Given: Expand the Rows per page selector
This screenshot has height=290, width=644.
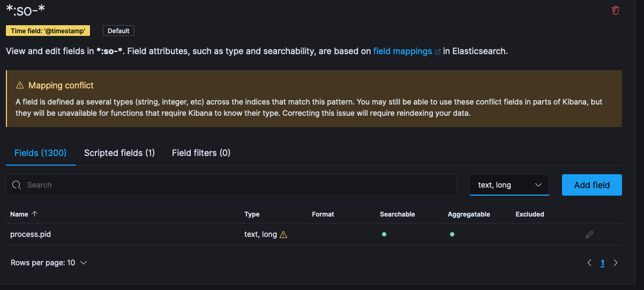Looking at the screenshot, I should coord(49,263).
